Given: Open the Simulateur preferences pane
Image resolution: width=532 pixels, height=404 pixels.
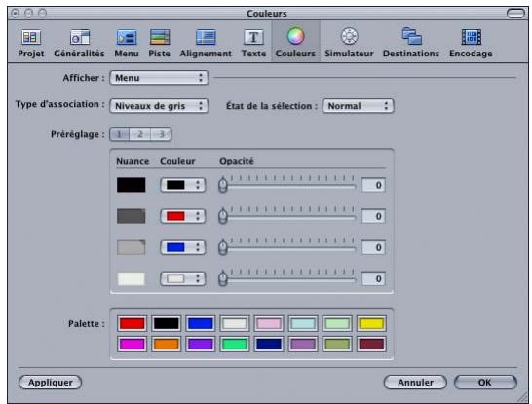Looking at the screenshot, I should (x=349, y=44).
